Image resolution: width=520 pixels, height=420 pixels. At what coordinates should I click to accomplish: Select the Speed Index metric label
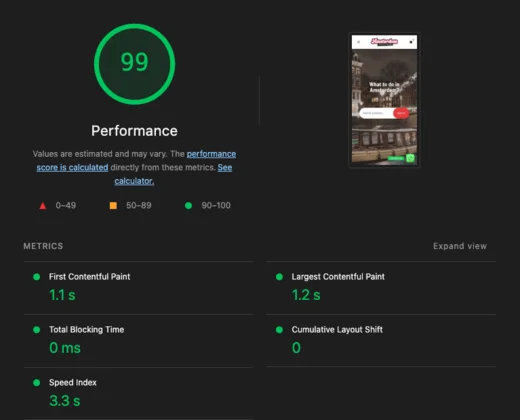pyautogui.click(x=73, y=383)
